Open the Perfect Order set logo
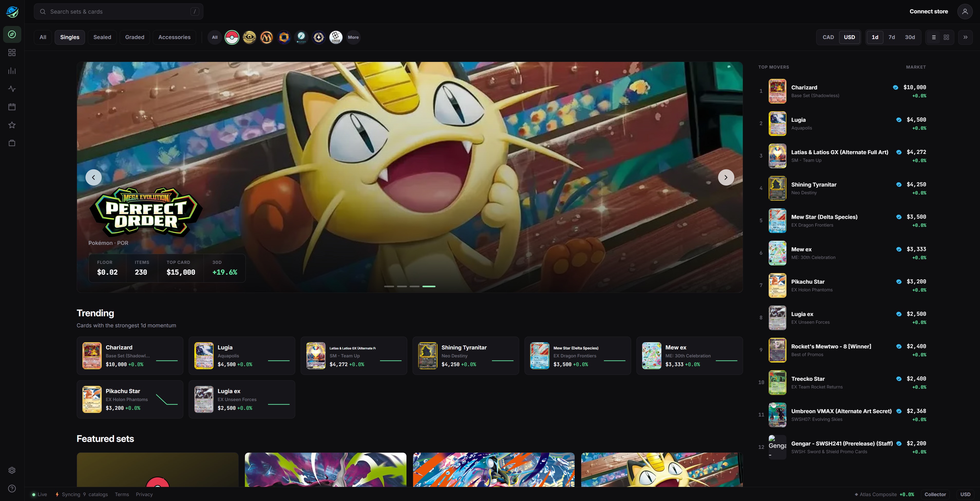The height and width of the screenshot is (501, 980). click(146, 212)
